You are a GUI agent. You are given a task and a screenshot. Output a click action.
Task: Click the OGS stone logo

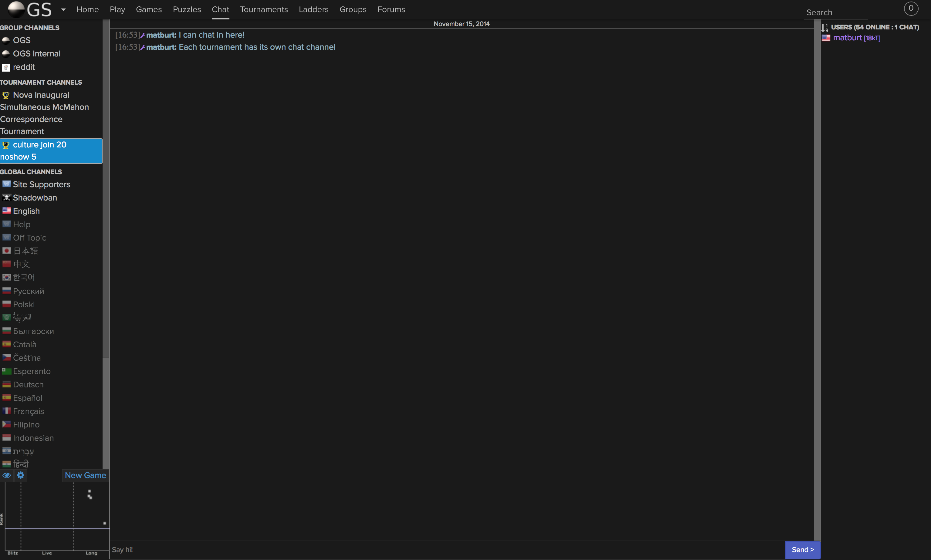coord(16,9)
